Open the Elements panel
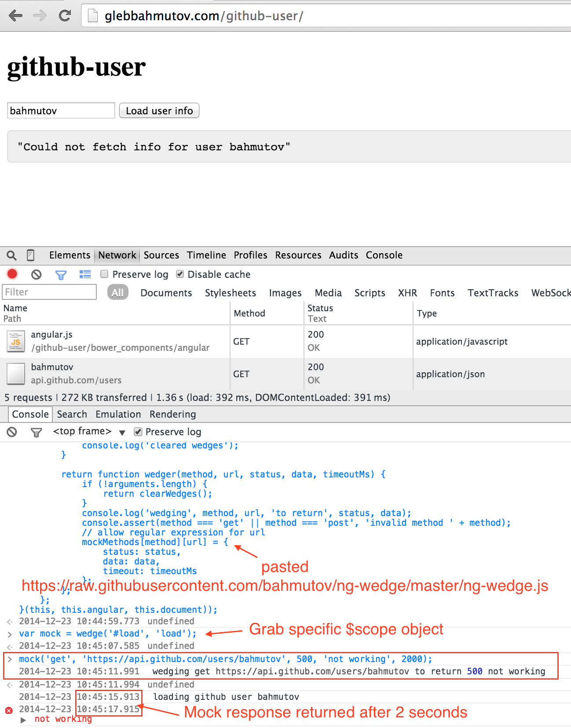 pyautogui.click(x=70, y=255)
